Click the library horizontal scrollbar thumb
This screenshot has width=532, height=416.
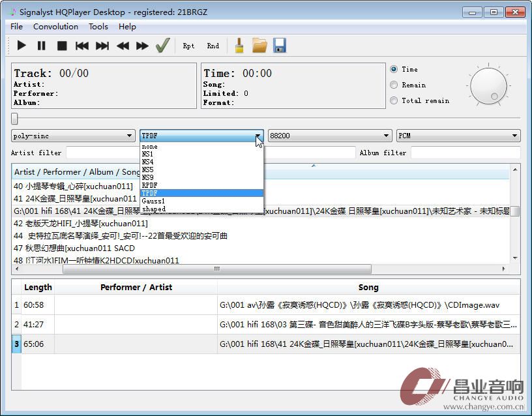coord(217,269)
